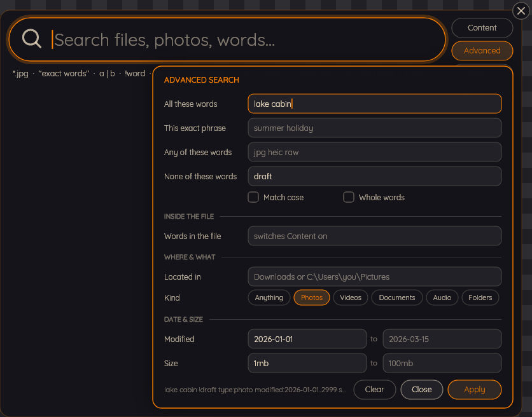Enable the Whole words checkbox
This screenshot has width=532, height=417.
point(349,197)
